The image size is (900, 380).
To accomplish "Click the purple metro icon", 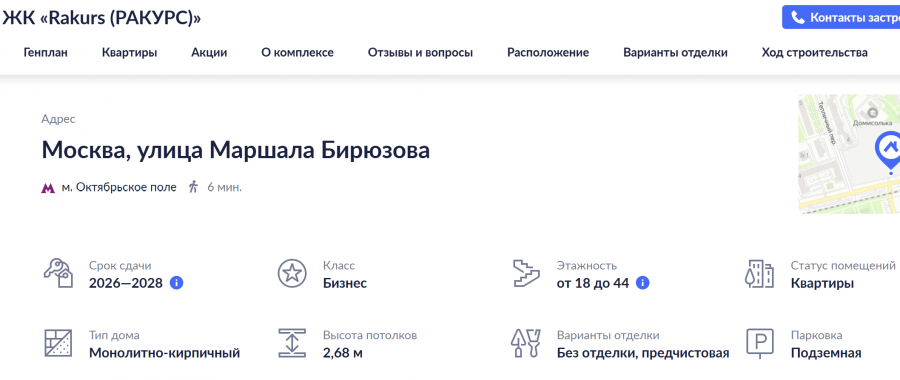I will (x=48, y=187).
